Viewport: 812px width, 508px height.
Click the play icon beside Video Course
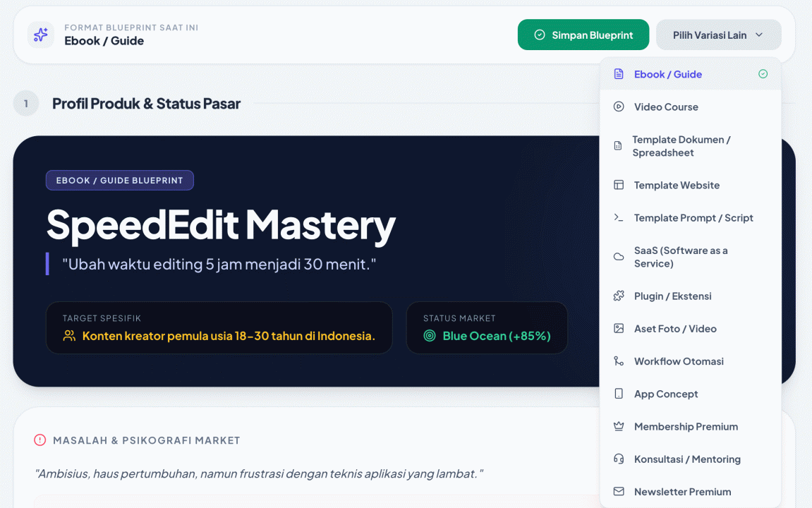(x=619, y=107)
